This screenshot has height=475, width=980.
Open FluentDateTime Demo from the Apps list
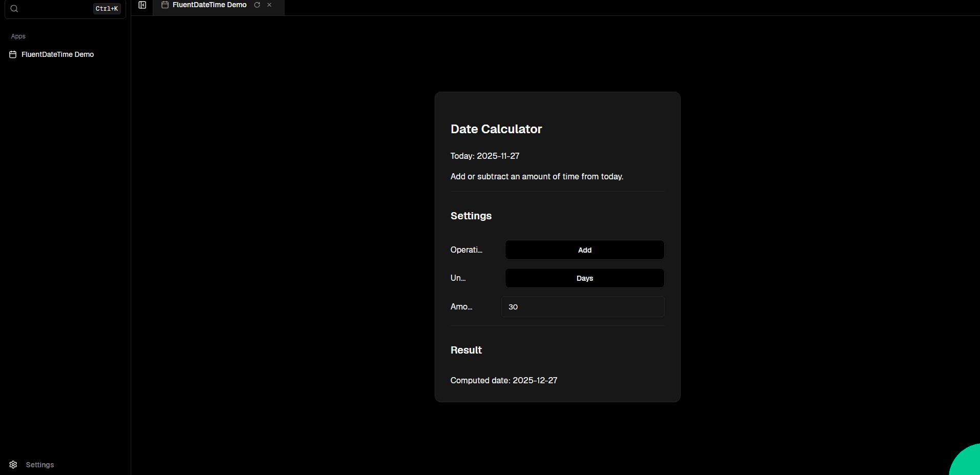(x=57, y=54)
